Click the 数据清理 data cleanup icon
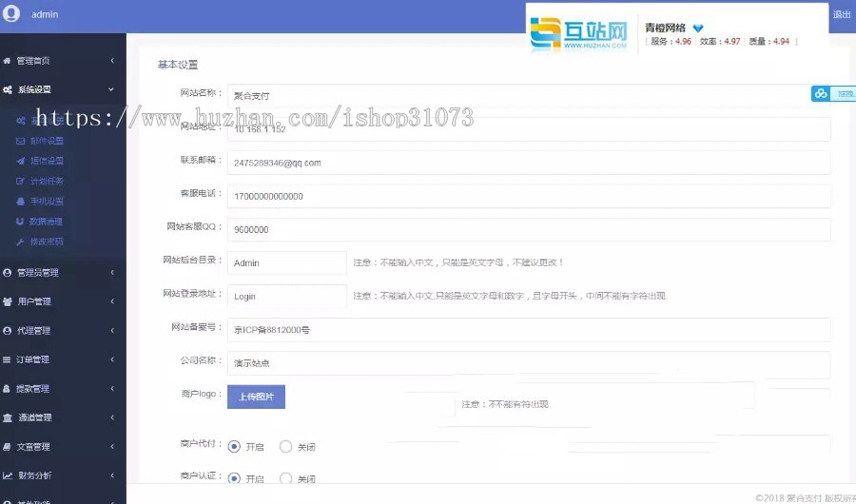The image size is (856, 504). point(21,221)
